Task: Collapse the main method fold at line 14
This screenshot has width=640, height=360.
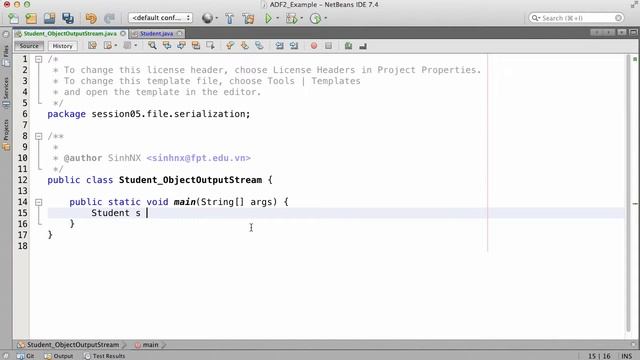Action: click(x=38, y=202)
